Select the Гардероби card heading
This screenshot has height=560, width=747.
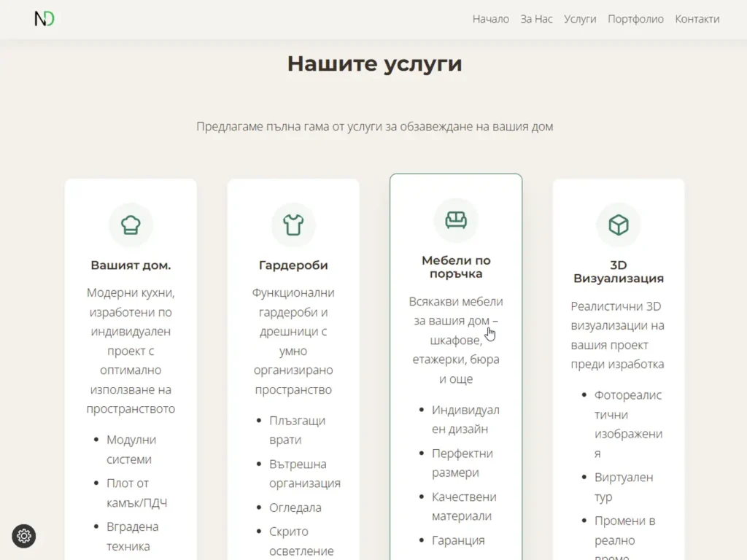293,265
